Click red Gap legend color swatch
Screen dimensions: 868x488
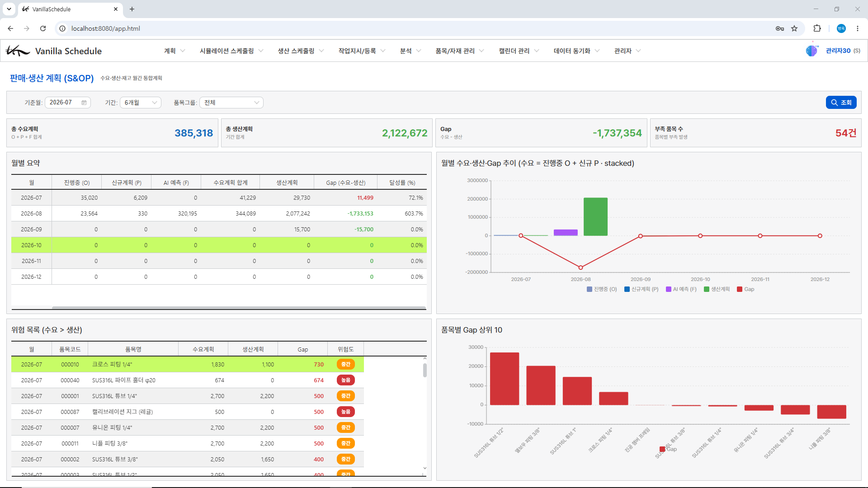click(x=740, y=289)
